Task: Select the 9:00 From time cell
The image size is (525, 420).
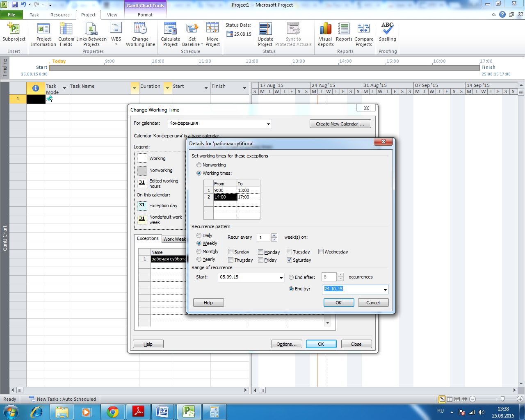Action: click(x=225, y=190)
